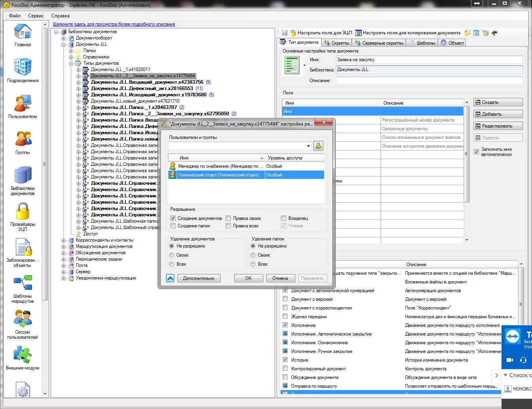Click TeamViewer headset icon
Viewport: 532px width, 409px height.
pyautogui.click(x=523, y=360)
